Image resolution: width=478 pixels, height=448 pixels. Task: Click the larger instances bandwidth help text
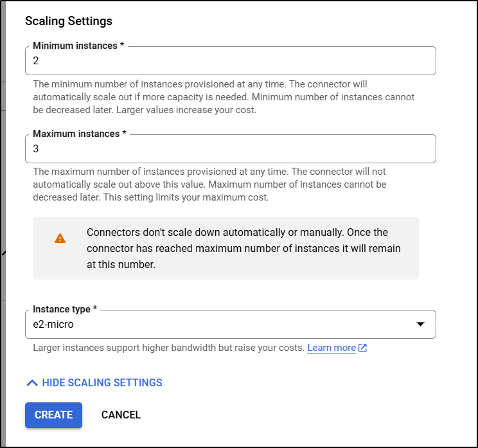pyautogui.click(x=168, y=348)
